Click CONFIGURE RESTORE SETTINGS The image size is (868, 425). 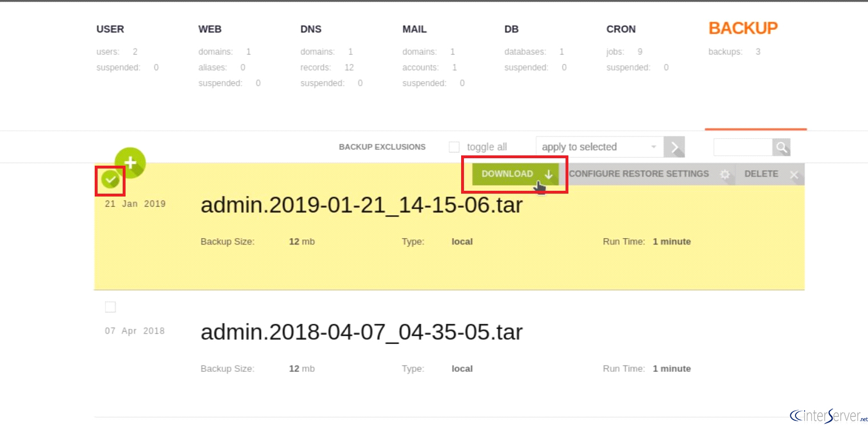(639, 174)
